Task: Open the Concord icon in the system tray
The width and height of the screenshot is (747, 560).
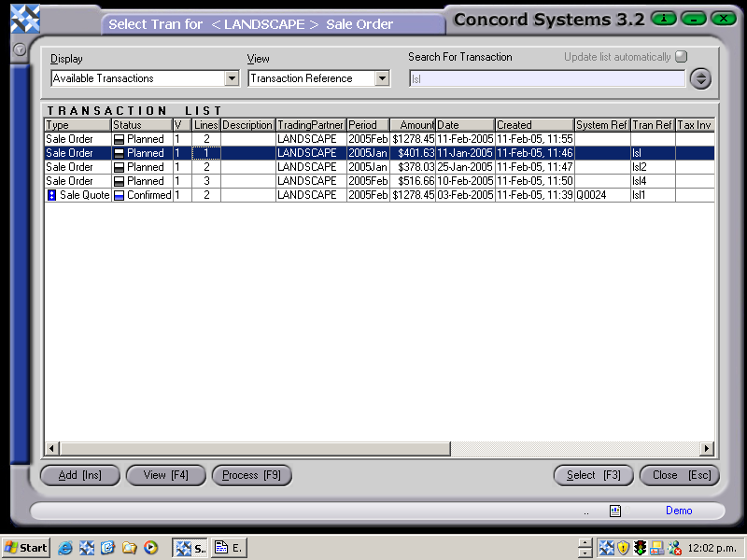Action: point(606,548)
